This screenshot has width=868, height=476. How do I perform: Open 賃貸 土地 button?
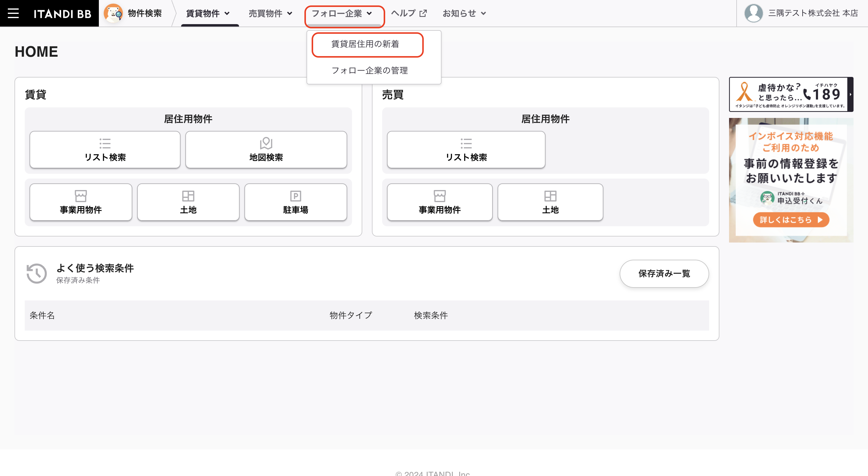[x=188, y=202]
